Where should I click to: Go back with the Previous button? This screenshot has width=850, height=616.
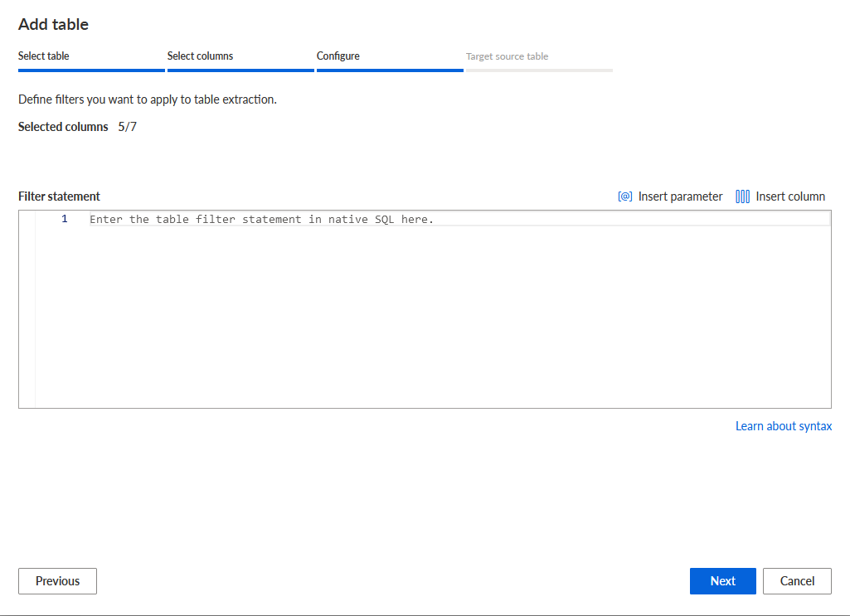click(x=57, y=581)
